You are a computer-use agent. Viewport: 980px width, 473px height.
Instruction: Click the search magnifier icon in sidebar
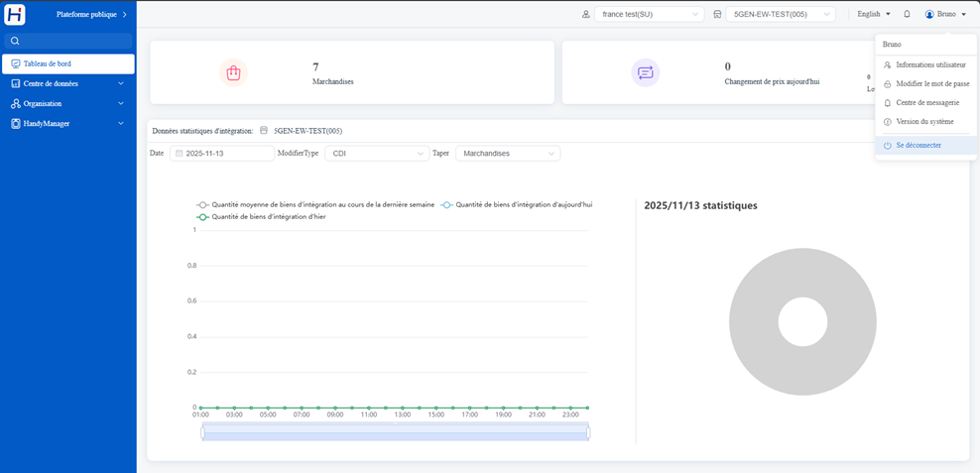pyautogui.click(x=15, y=42)
